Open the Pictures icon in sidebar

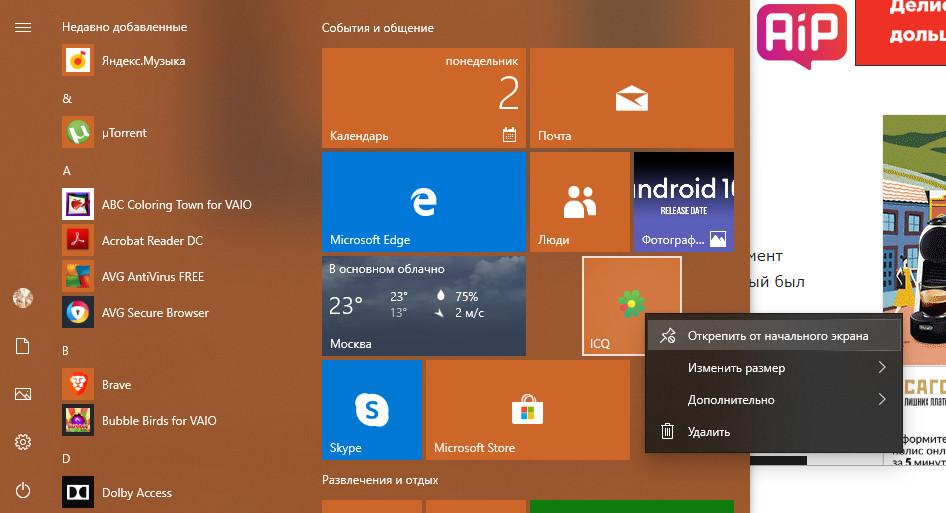click(23, 394)
